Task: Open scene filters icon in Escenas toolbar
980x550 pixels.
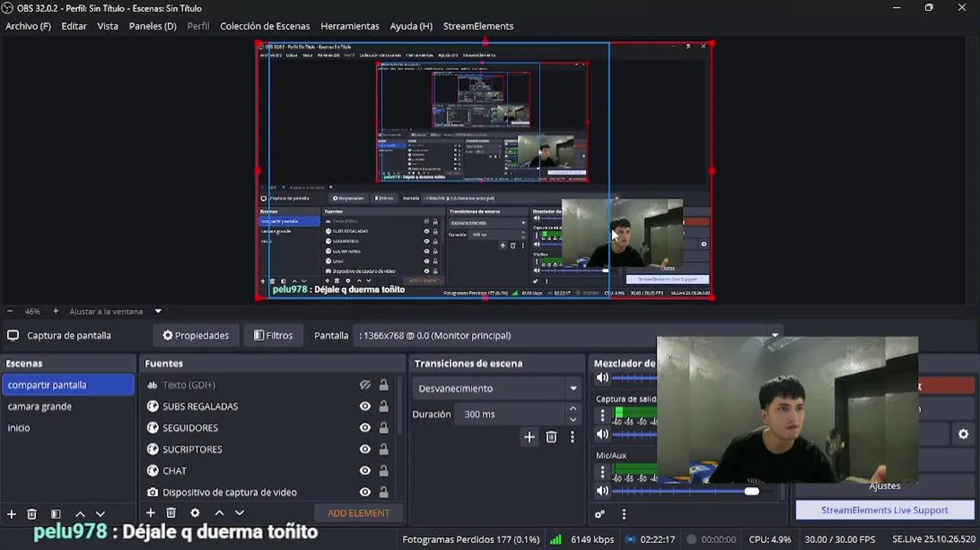Action: [56, 514]
